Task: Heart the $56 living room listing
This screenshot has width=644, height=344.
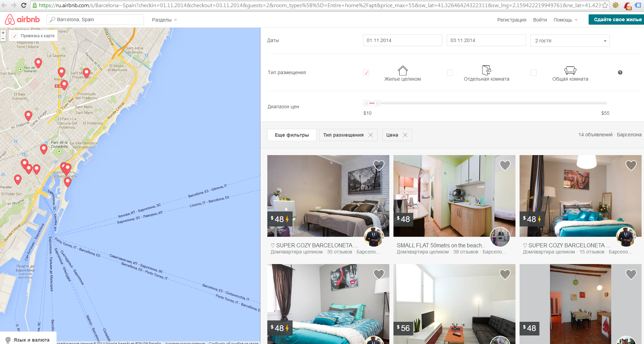Action: click(505, 274)
